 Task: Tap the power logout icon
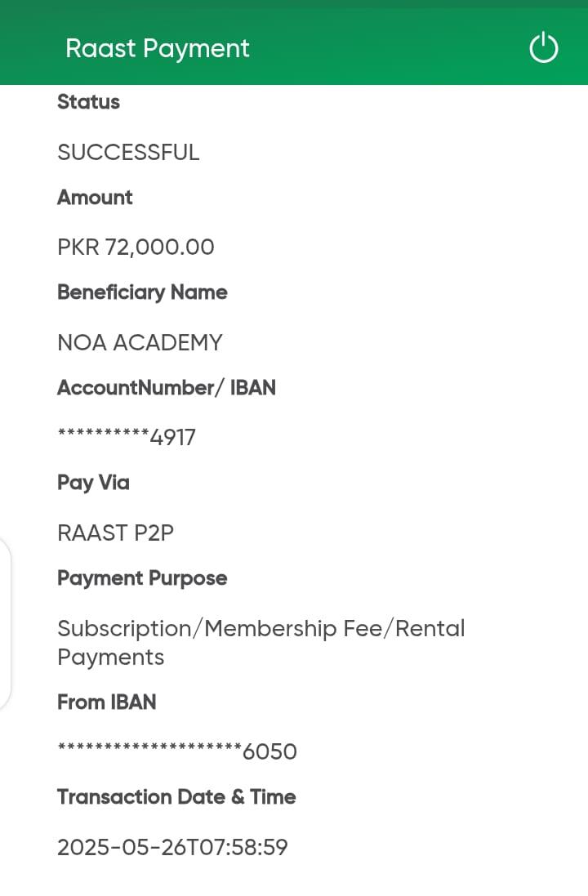pyautogui.click(x=543, y=48)
